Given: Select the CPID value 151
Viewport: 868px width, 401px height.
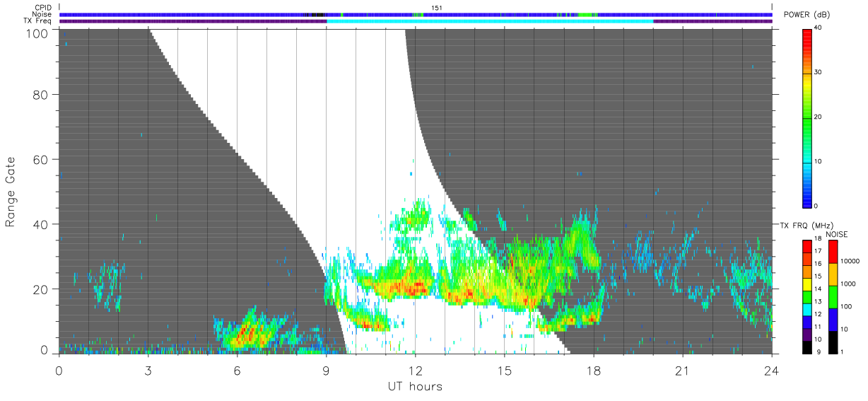Looking at the screenshot, I should [x=437, y=8].
